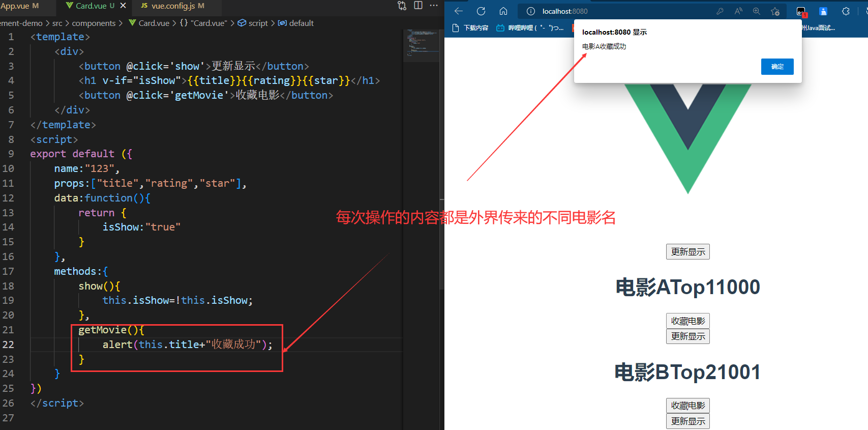Open Java面试 bookmark
Screen dimensions: 868x430
(819, 28)
